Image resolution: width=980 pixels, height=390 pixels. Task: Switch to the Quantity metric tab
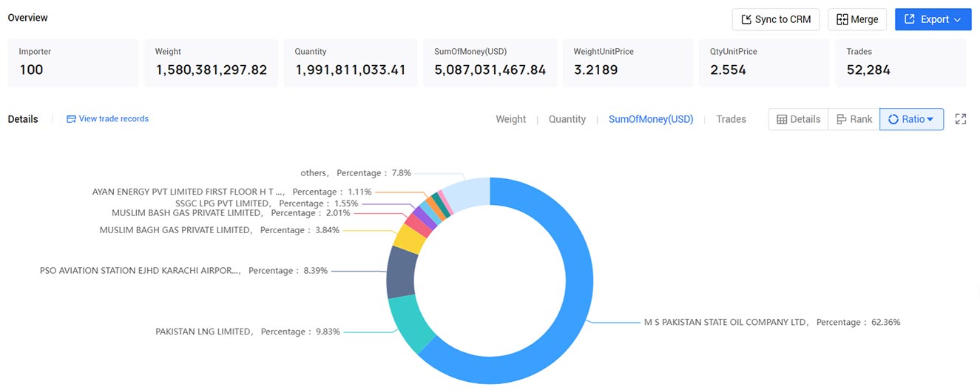coord(567,119)
